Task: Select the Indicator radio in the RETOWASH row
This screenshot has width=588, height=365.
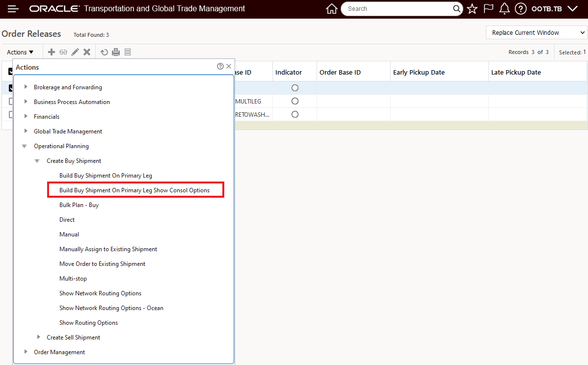Action: tap(295, 114)
